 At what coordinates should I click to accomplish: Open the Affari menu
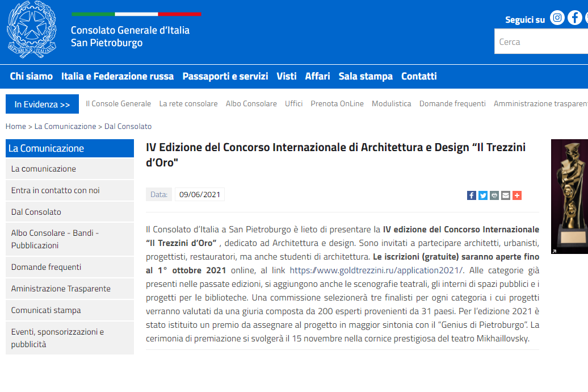[317, 76]
